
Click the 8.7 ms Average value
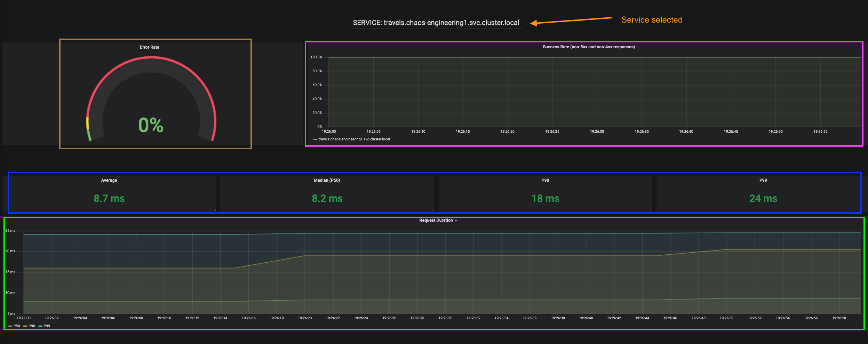point(109,198)
